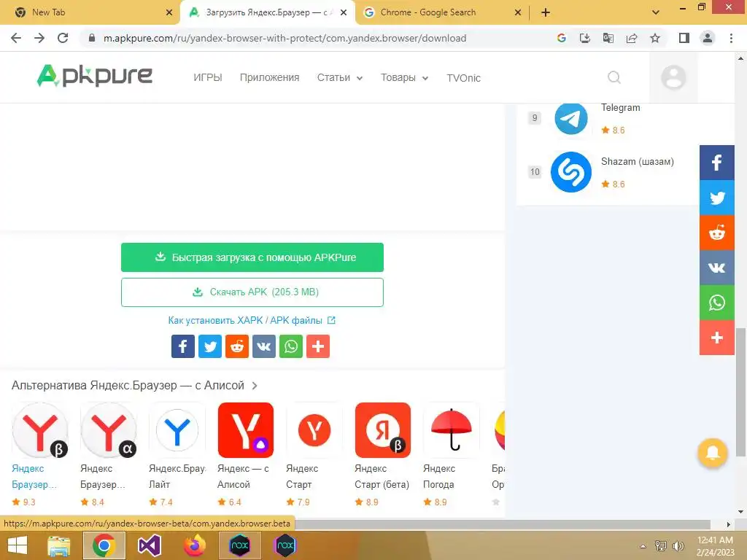Open Как установить XAPK / APK файлы link

[x=252, y=321]
